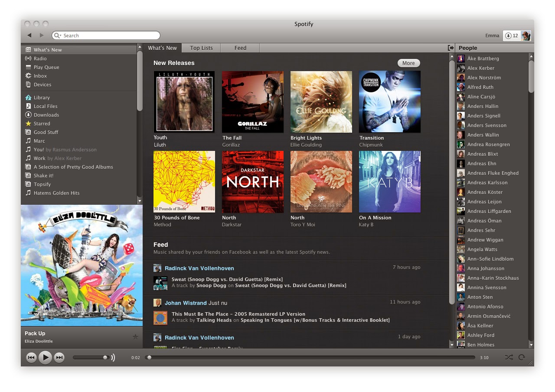Open Radinck Van Vollenhoven link, 7 hours ago
The image size is (555, 392).
pos(199,268)
